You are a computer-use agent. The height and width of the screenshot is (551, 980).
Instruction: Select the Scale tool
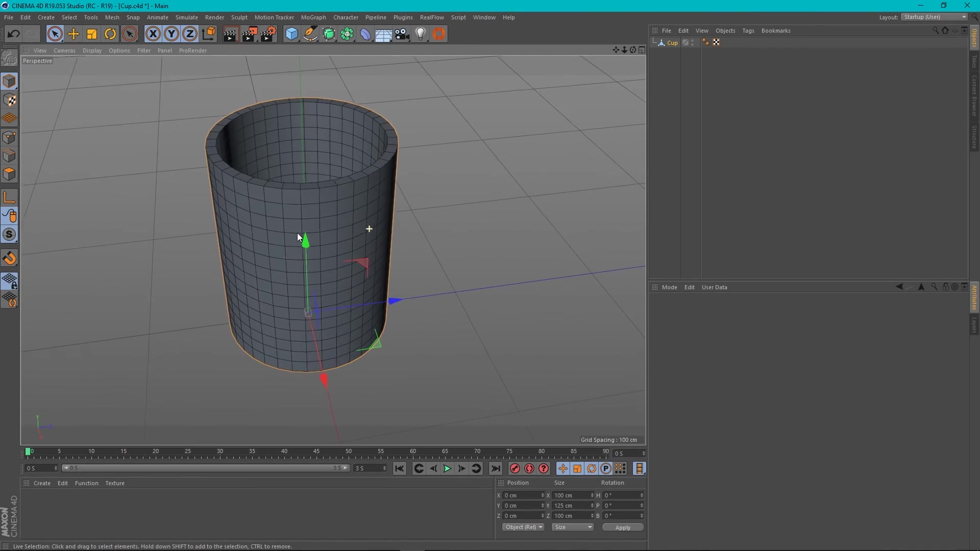click(92, 34)
